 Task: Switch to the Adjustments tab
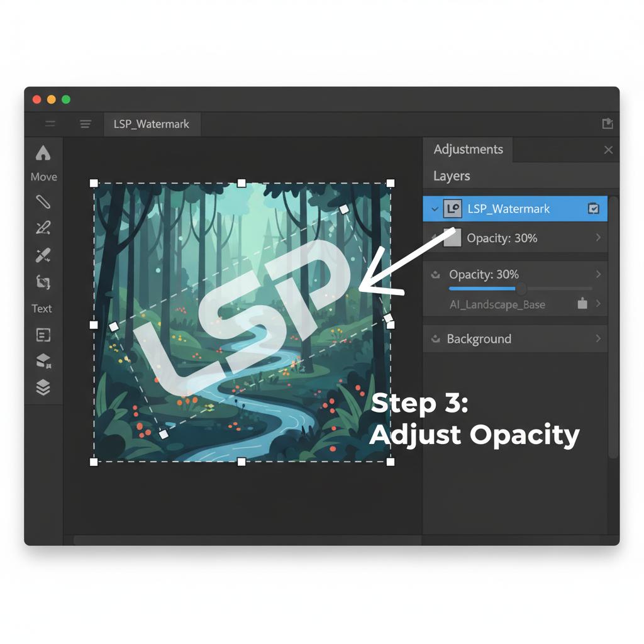(x=468, y=149)
